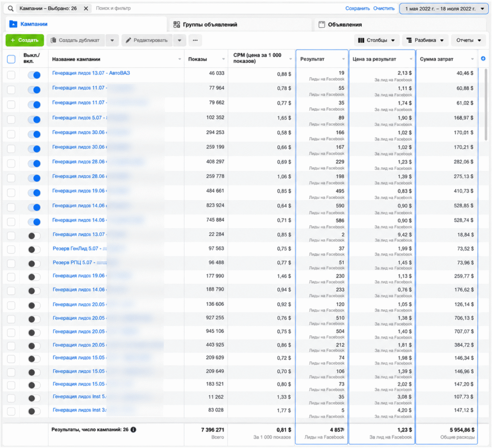Click the 'Создать дубликат' button
This screenshot has width=492, height=448.
pos(75,40)
